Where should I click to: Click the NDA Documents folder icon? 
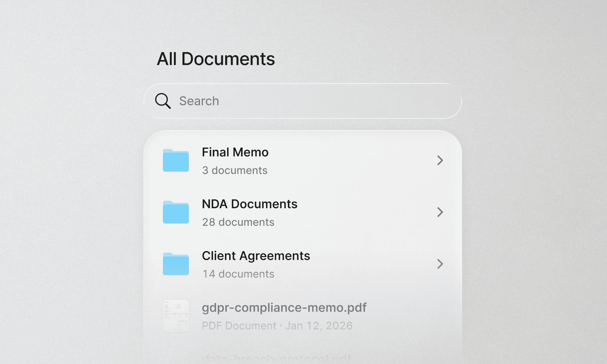pos(176,212)
